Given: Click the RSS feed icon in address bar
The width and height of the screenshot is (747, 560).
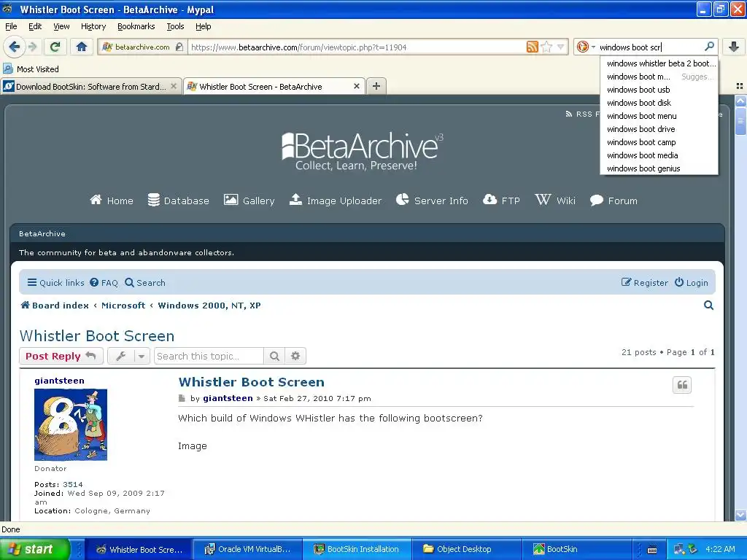Looking at the screenshot, I should click(x=532, y=47).
